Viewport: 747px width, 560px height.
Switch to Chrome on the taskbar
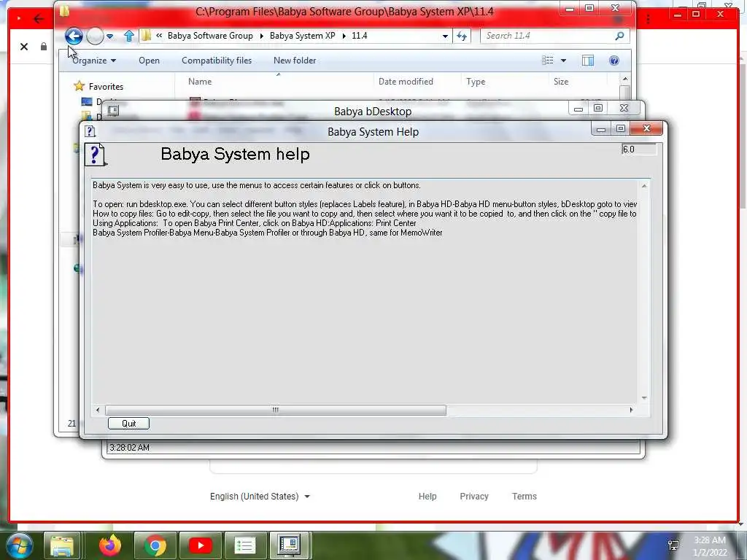click(x=155, y=545)
